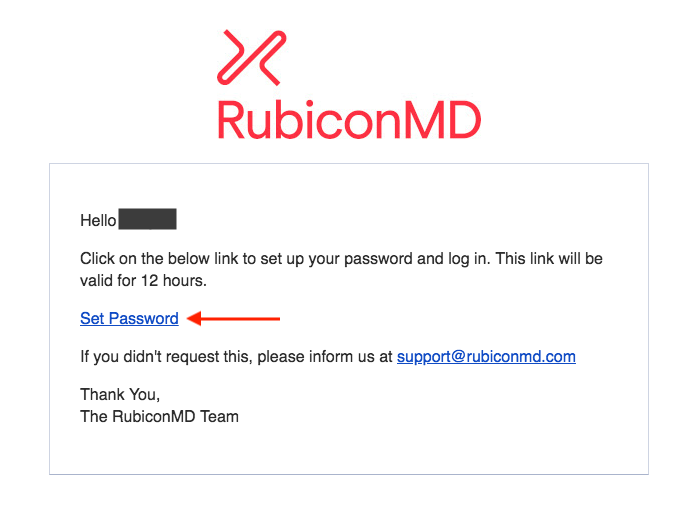Open the support@rubiconmd.com email link
This screenshot has width=690, height=505.
[x=486, y=356]
